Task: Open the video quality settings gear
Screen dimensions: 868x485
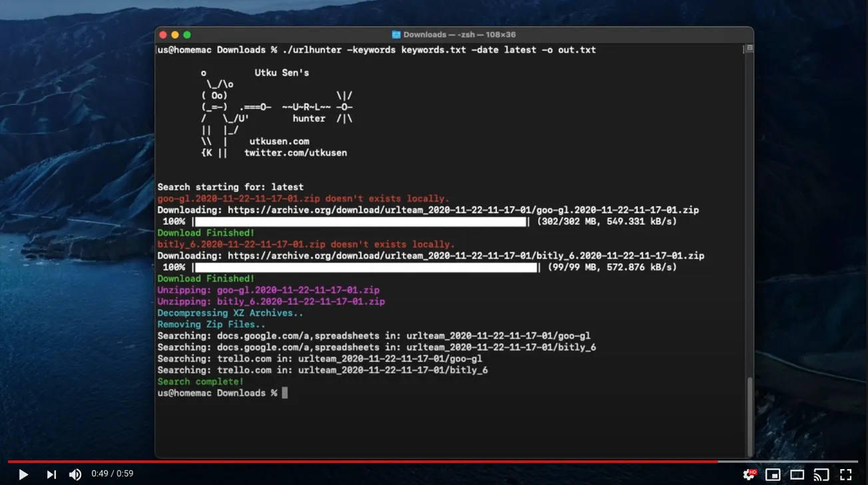Action: pos(749,474)
